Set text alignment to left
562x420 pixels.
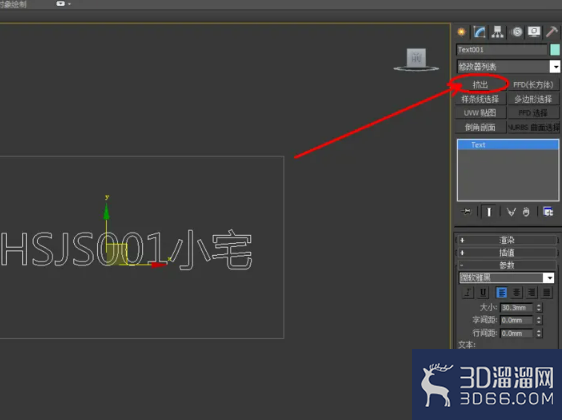pos(501,293)
